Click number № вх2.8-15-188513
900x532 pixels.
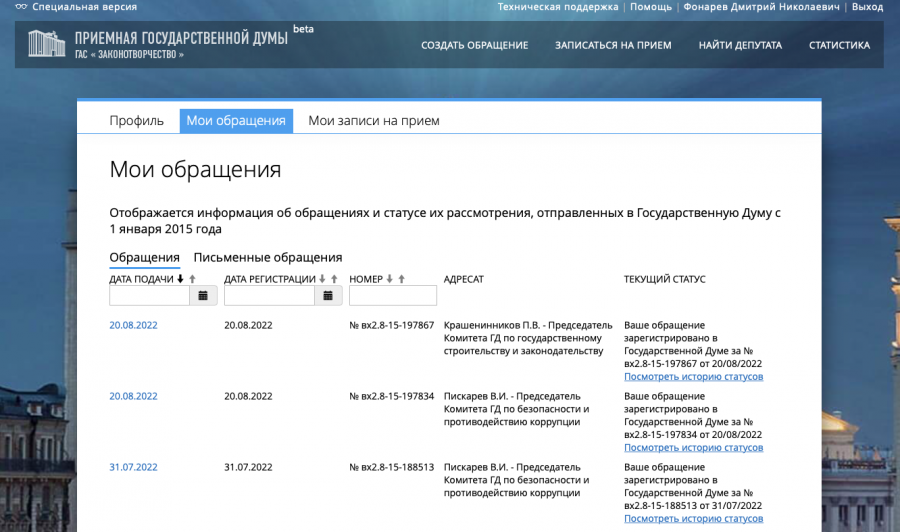(391, 468)
